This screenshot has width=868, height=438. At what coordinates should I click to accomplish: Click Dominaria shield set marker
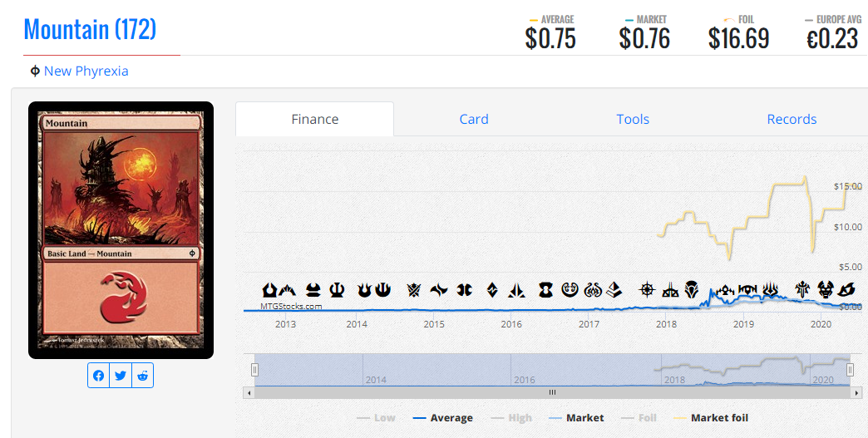[691, 289]
